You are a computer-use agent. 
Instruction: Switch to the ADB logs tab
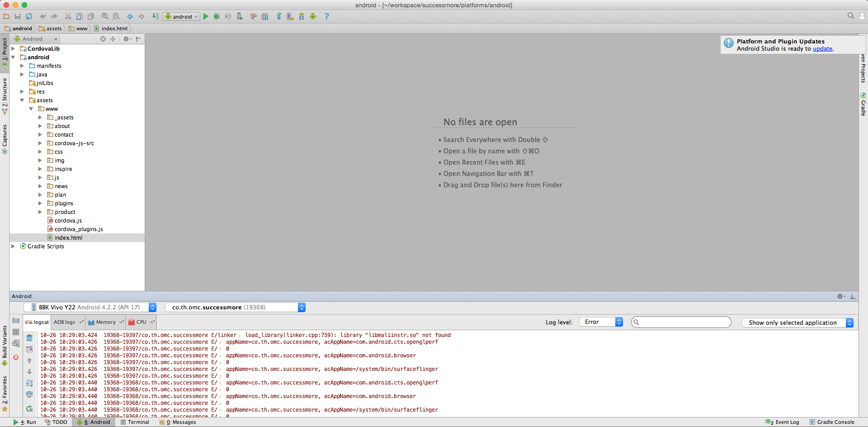click(x=68, y=322)
